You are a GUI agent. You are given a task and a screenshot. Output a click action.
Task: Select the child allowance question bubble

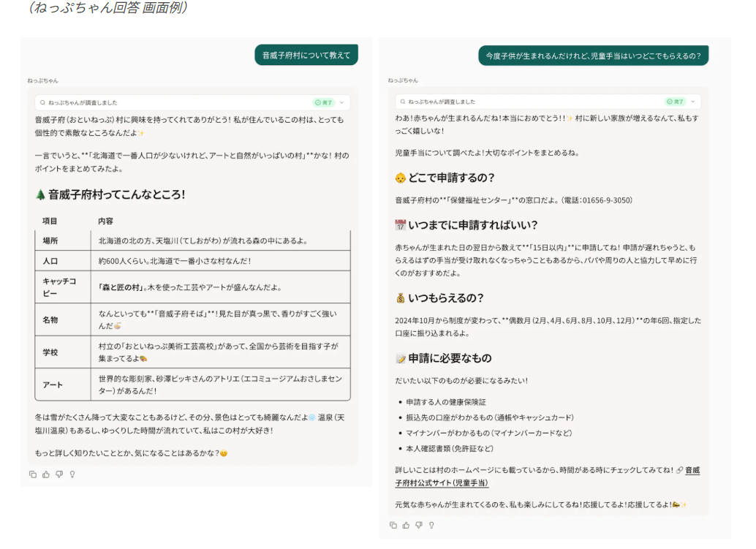click(593, 56)
